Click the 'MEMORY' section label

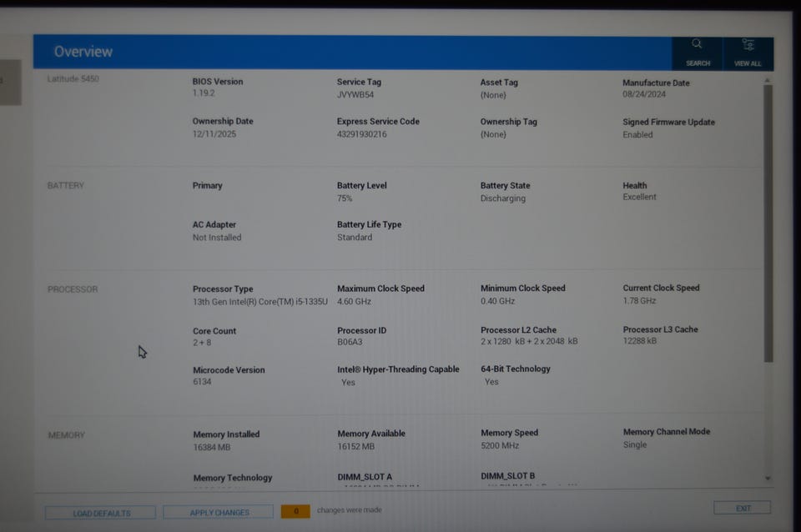pos(67,435)
